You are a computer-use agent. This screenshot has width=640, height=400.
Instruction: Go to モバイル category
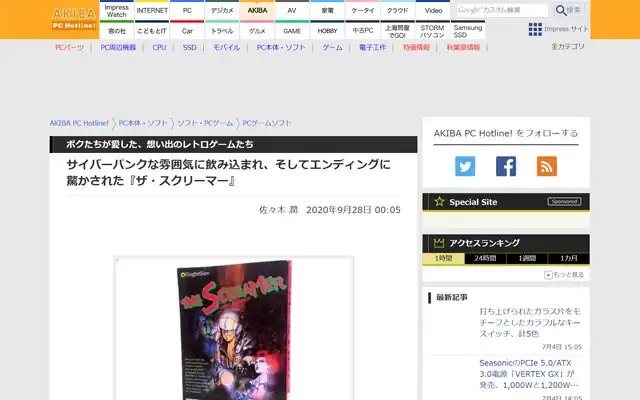click(x=227, y=47)
